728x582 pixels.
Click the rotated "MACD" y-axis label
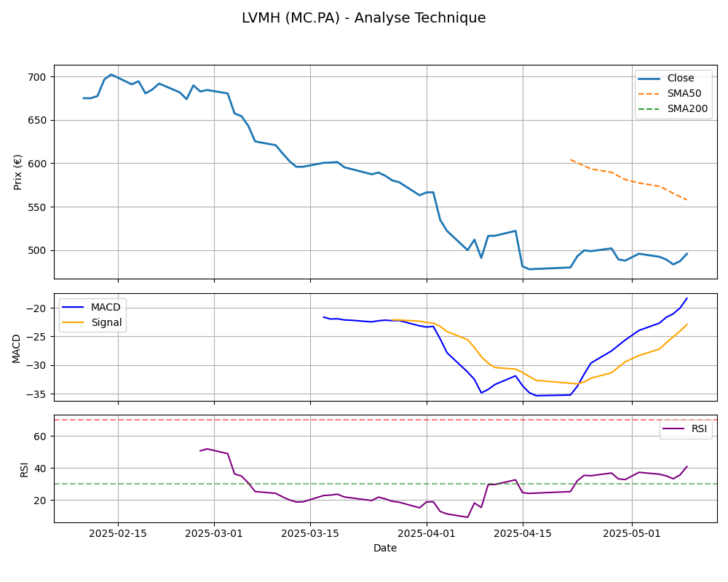click(x=16, y=348)
